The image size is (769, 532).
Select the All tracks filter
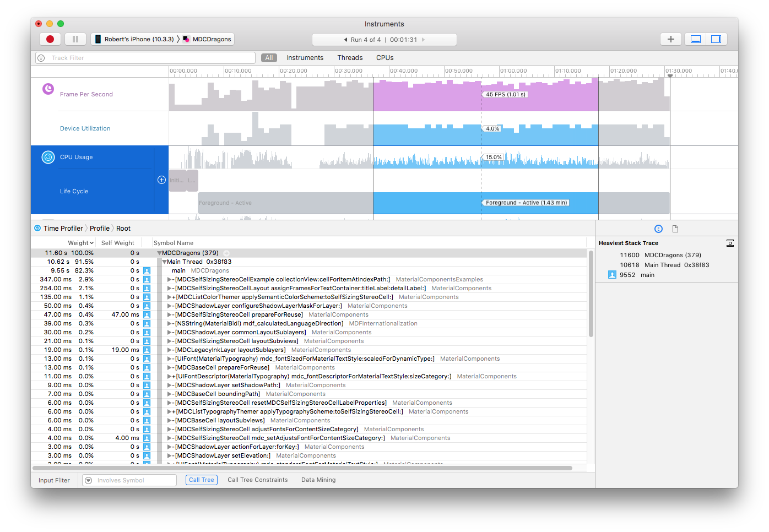click(269, 58)
